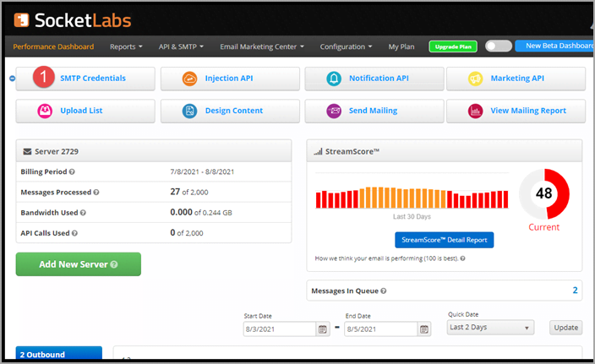Open the Quick Date Last 2 Days dropdown

(490, 327)
